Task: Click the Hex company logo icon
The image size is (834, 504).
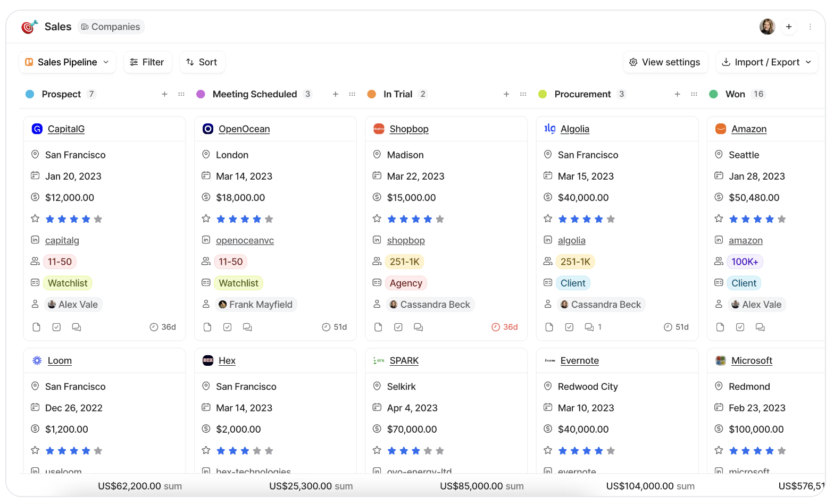Action: (208, 360)
